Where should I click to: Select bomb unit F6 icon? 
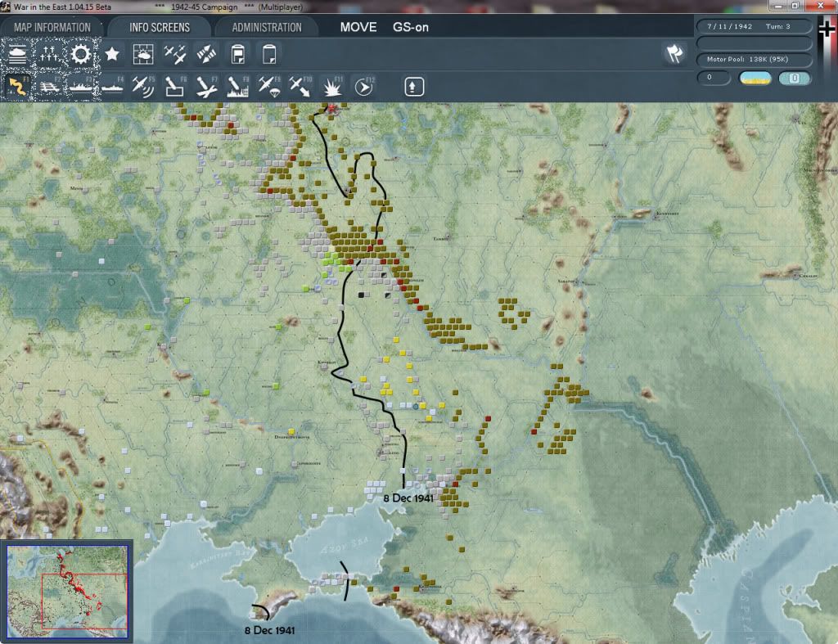pyautogui.click(x=175, y=86)
